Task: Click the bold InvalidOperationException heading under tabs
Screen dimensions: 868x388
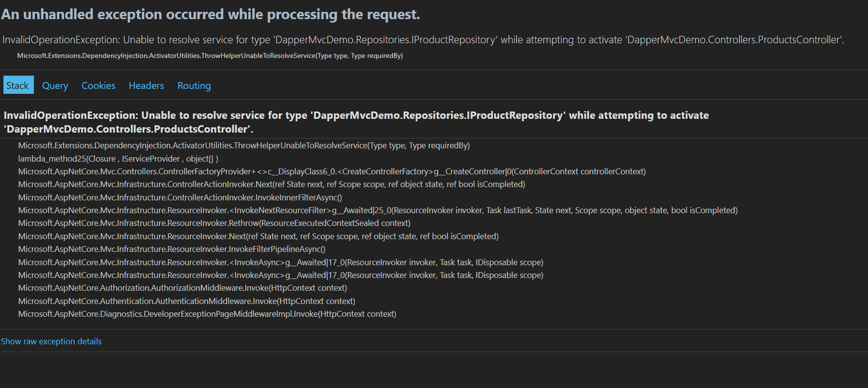Action: (x=356, y=122)
